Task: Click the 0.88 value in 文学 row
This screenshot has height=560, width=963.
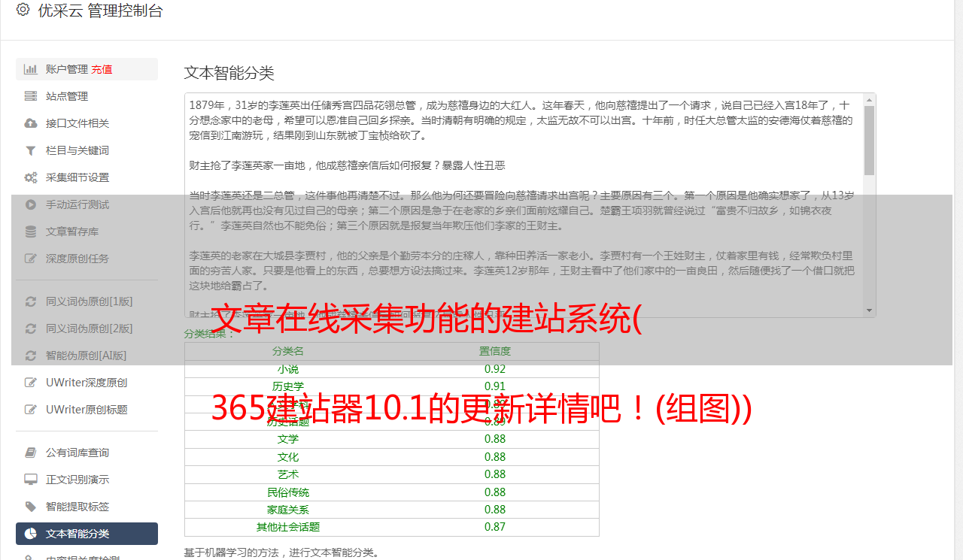Action: (495, 439)
